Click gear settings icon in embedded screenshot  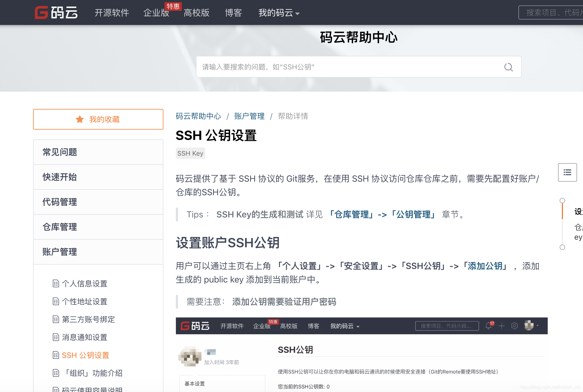(515, 326)
